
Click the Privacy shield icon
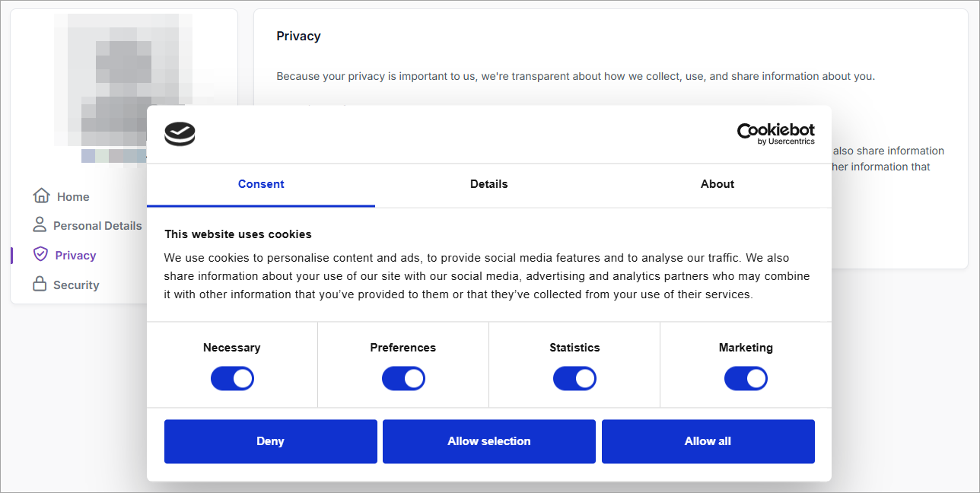tap(40, 254)
